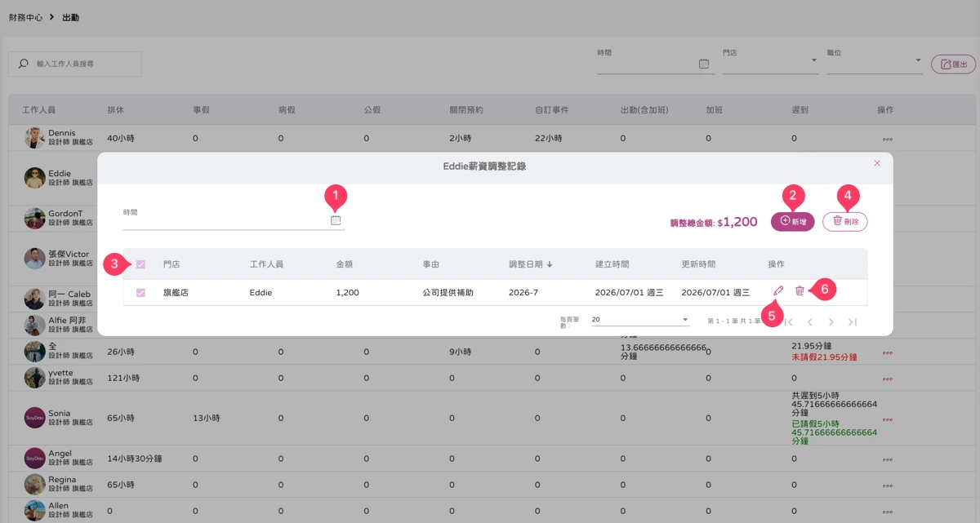Click the 新增 add button
980x523 pixels.
point(792,221)
